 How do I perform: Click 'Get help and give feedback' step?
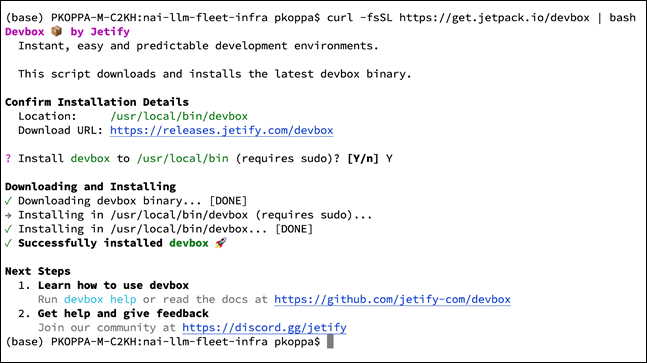(123, 314)
